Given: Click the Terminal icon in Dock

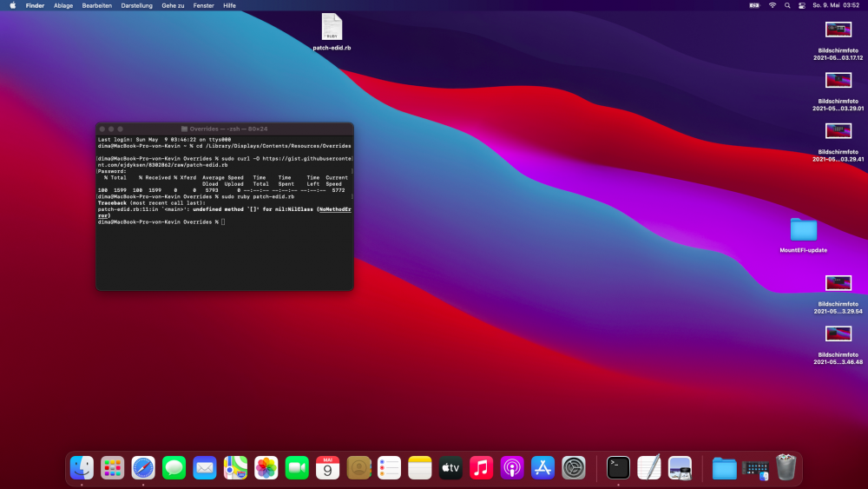Looking at the screenshot, I should pos(618,468).
